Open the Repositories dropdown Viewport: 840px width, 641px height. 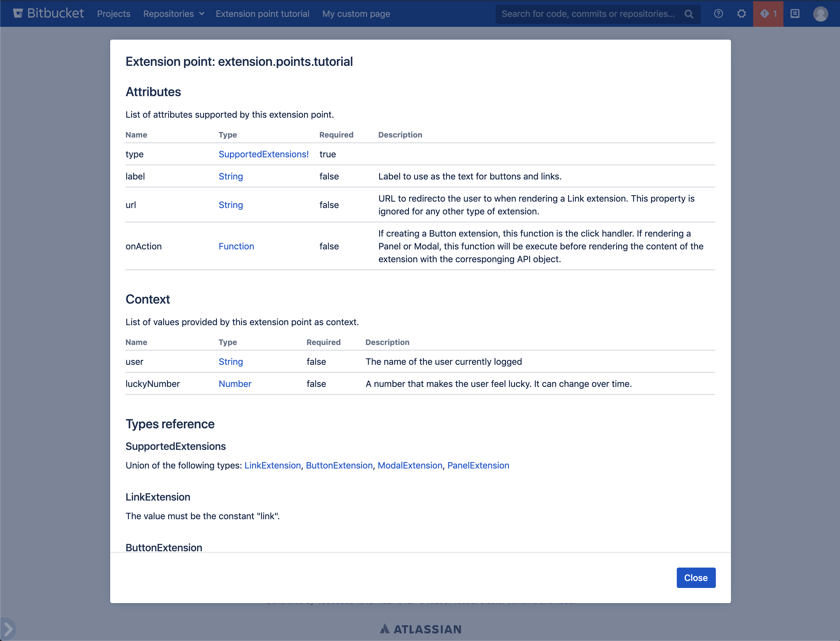coord(174,14)
